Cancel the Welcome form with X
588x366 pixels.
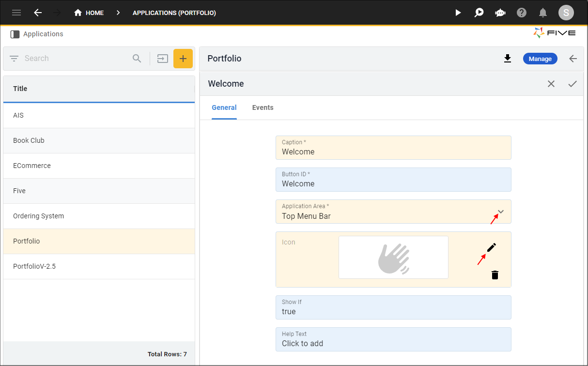(551, 84)
